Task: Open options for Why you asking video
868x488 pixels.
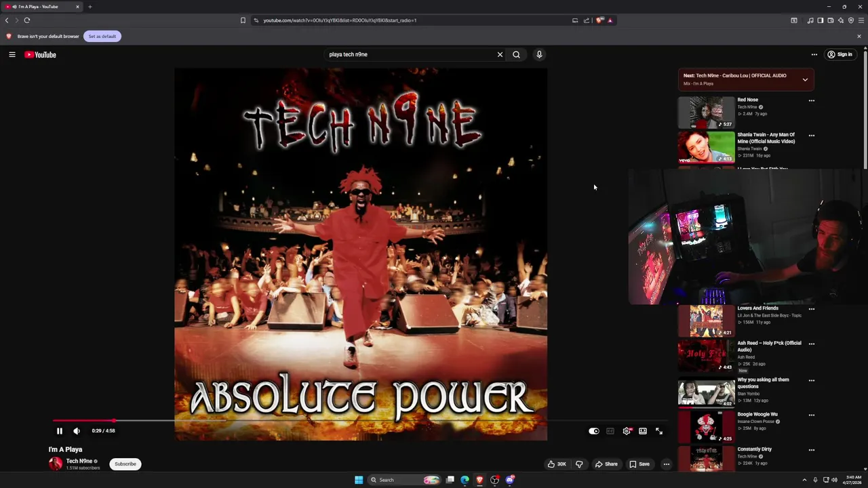Action: coord(812,380)
